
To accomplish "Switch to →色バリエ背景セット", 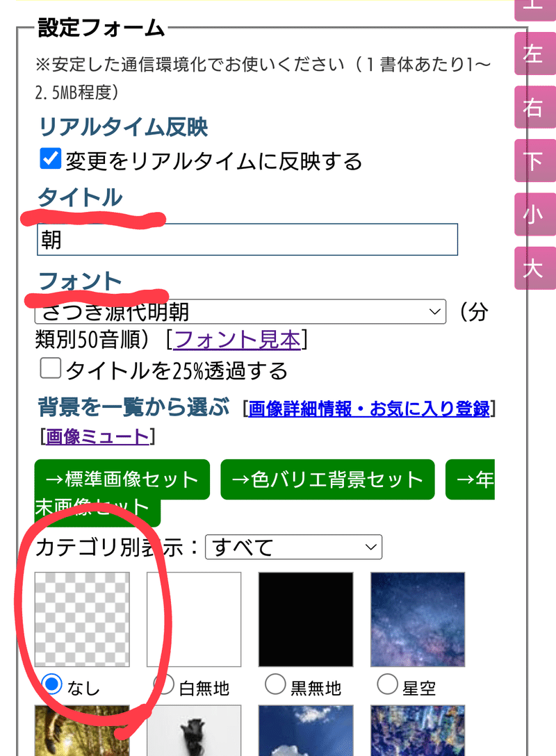I will tap(327, 479).
